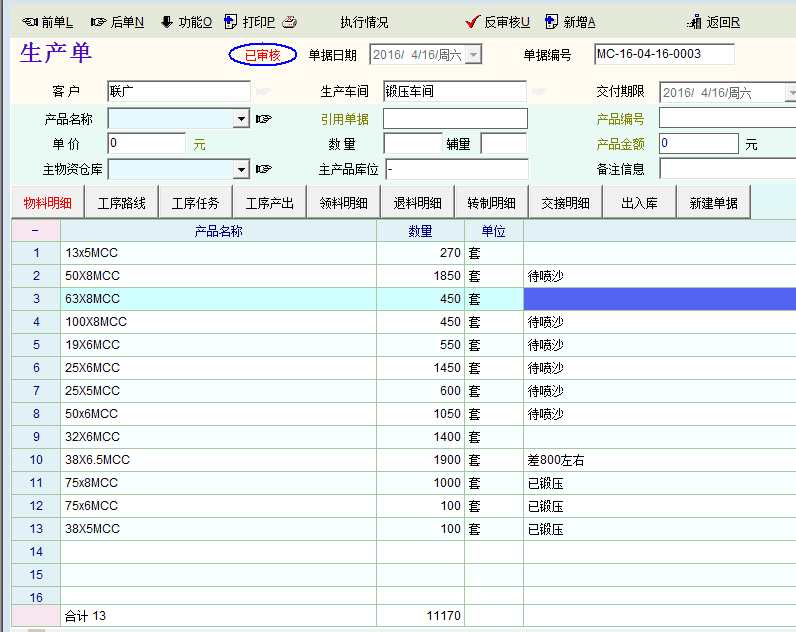This screenshot has width=796, height=632.
Task: Click the 新建单据 button
Action: coord(714,203)
